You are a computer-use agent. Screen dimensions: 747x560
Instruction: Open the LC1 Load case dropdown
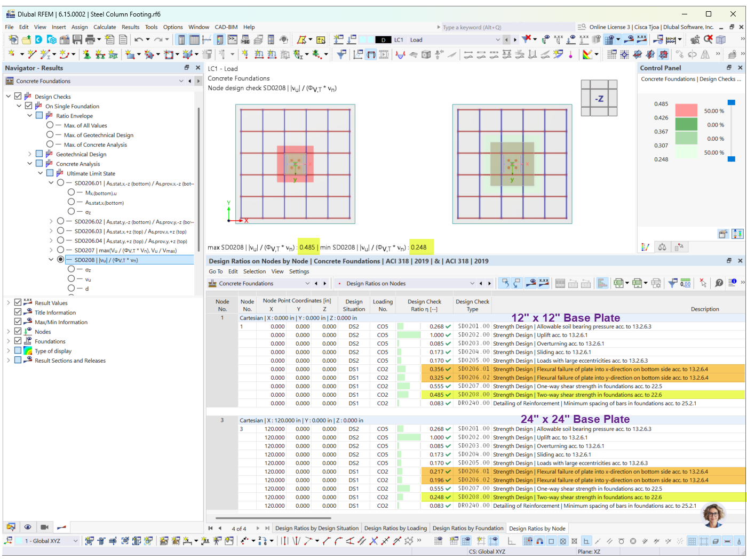498,39
